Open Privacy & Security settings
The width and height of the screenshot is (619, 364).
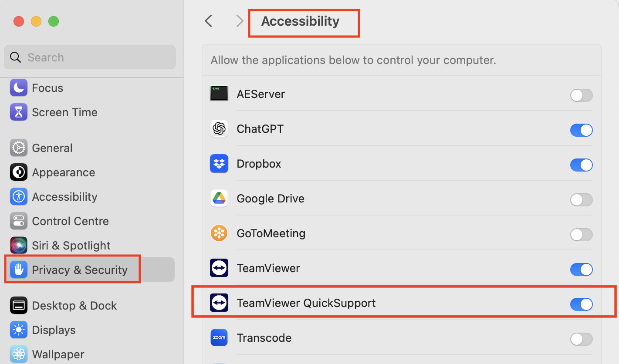coord(79,270)
